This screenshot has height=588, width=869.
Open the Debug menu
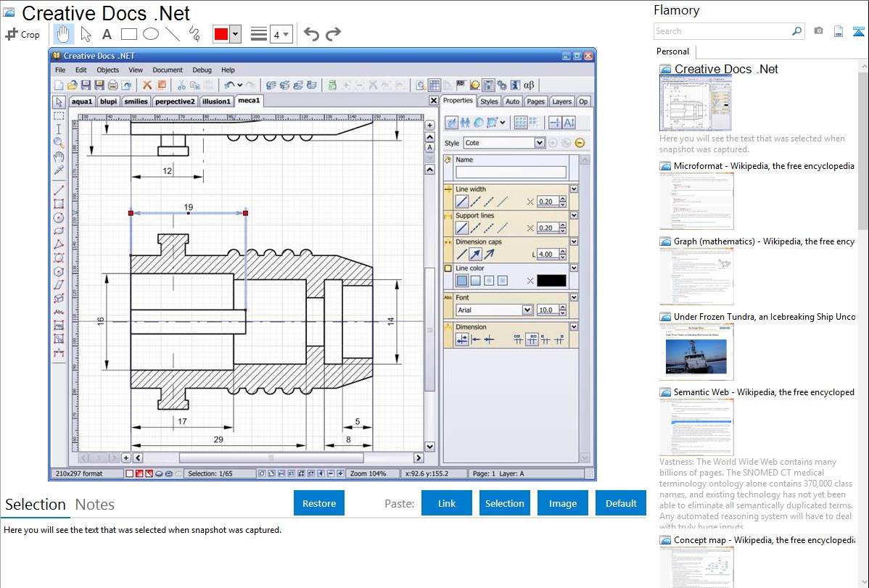pyautogui.click(x=202, y=70)
